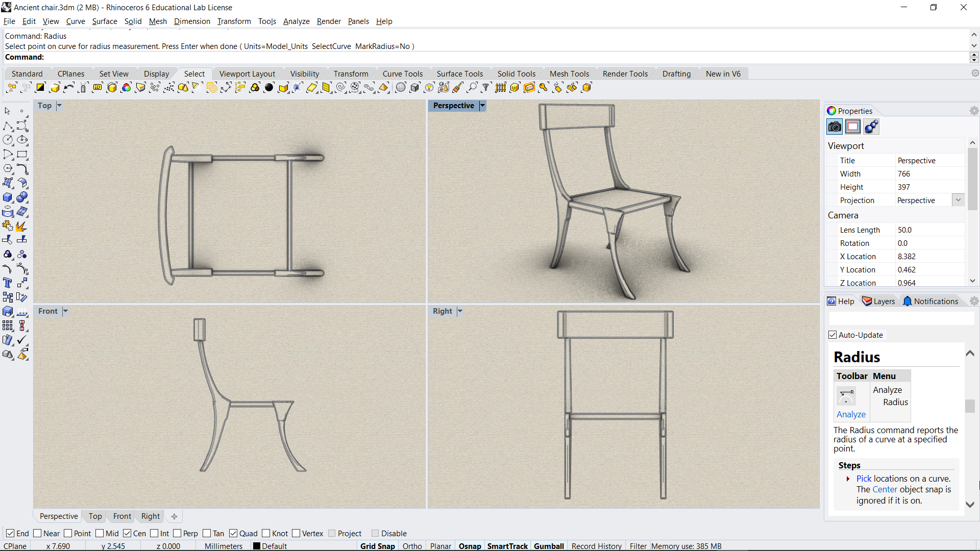980x551 pixels.
Task: Switch to the Curve Tools toolbar tab
Action: (x=402, y=74)
